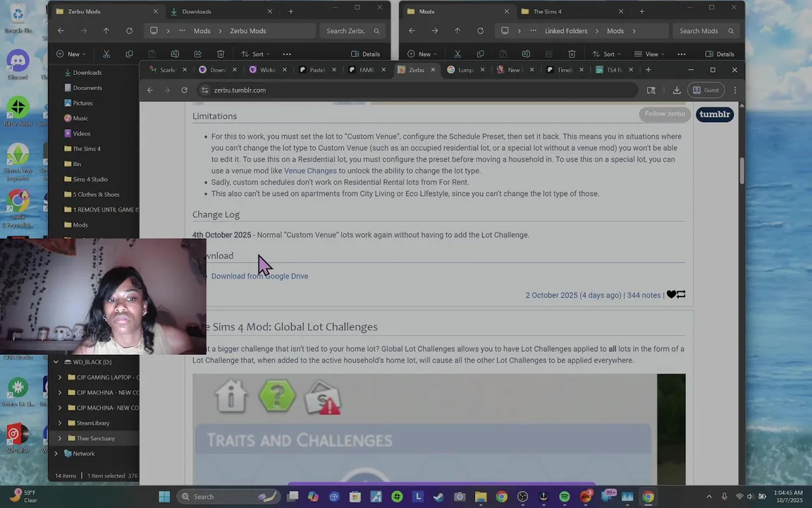Open Sort dropdown in Mods window
The width and height of the screenshot is (812, 508).
coord(607,54)
